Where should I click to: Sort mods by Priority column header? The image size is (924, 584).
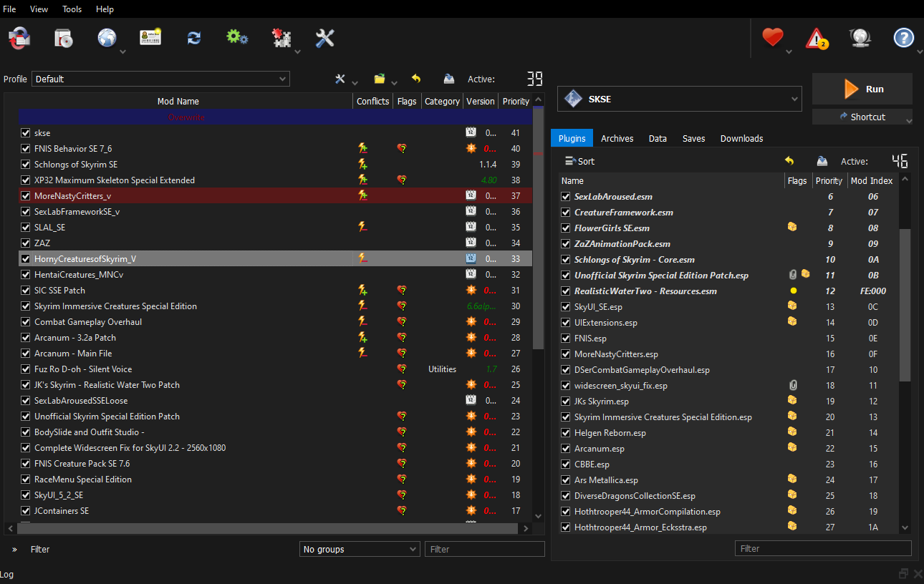click(516, 101)
